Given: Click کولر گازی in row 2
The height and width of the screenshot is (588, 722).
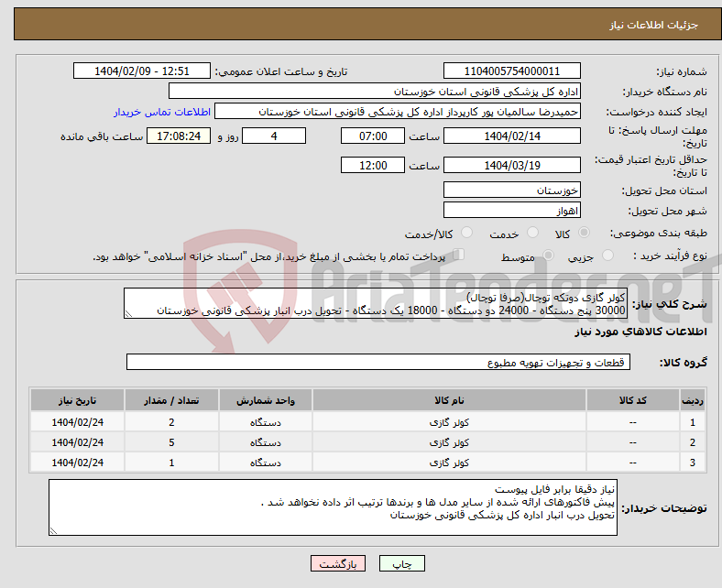Looking at the screenshot, I should 449,442.
